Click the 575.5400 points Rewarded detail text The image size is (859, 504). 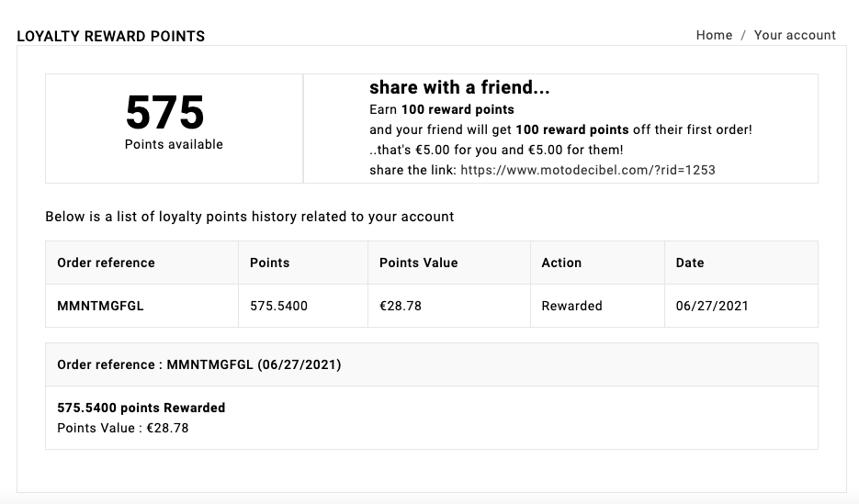click(141, 408)
